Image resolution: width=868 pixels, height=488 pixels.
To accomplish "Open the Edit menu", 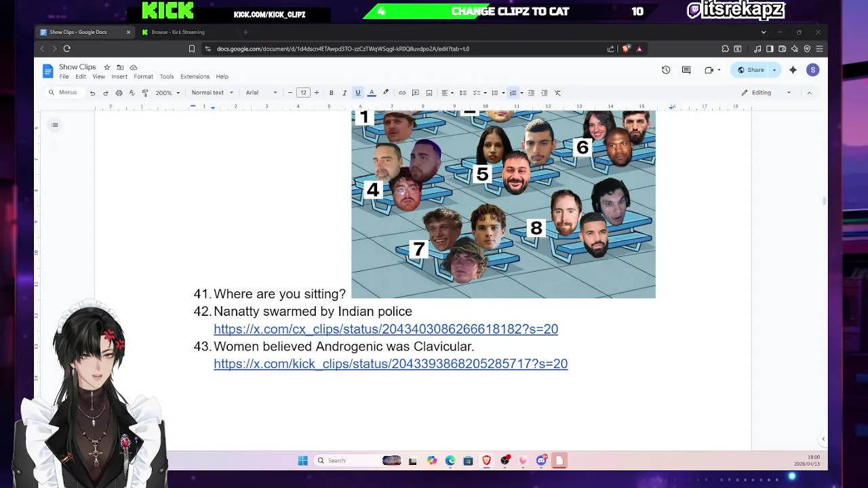I will click(x=81, y=77).
